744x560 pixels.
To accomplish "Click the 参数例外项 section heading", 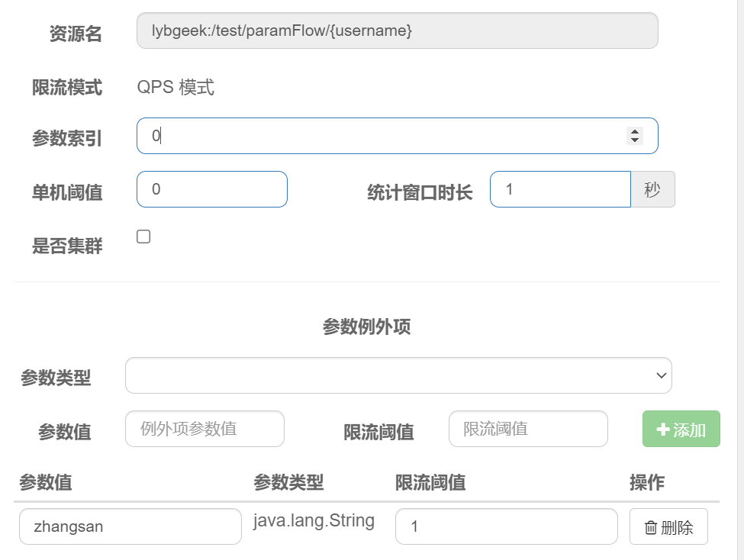I will (x=366, y=327).
